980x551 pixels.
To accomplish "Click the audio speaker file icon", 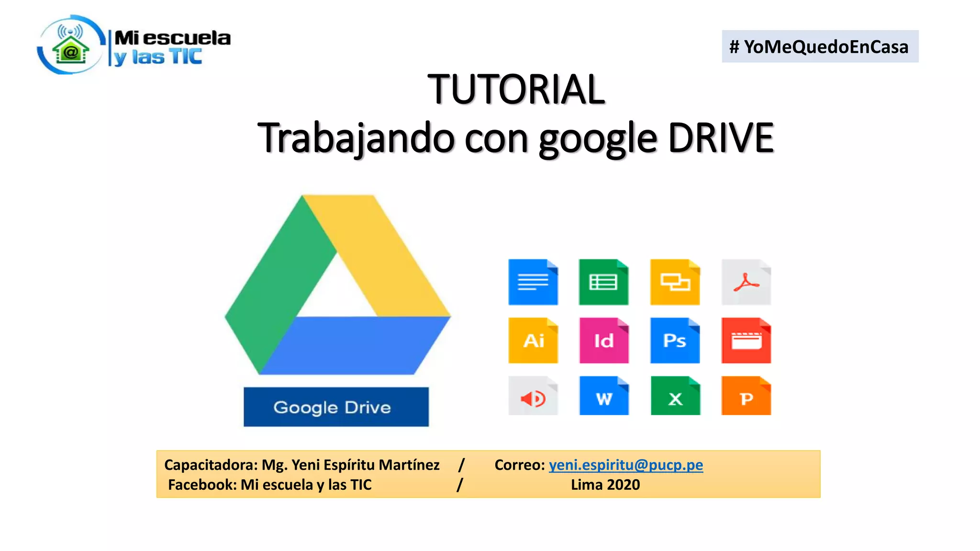I will pyautogui.click(x=533, y=396).
